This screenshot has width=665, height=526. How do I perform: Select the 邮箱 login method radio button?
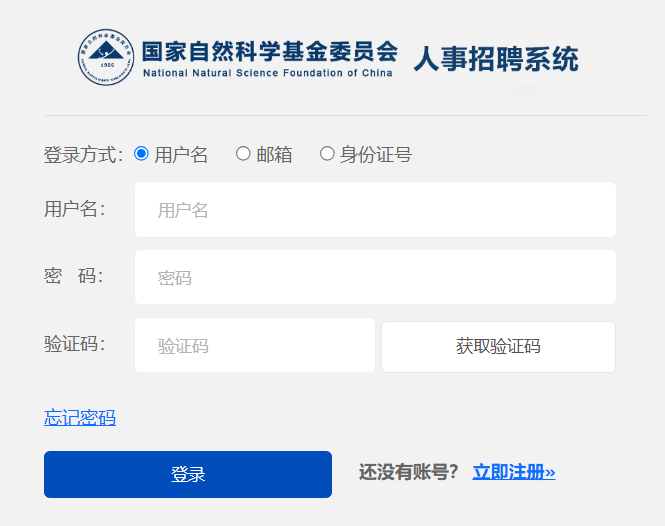[243, 154]
